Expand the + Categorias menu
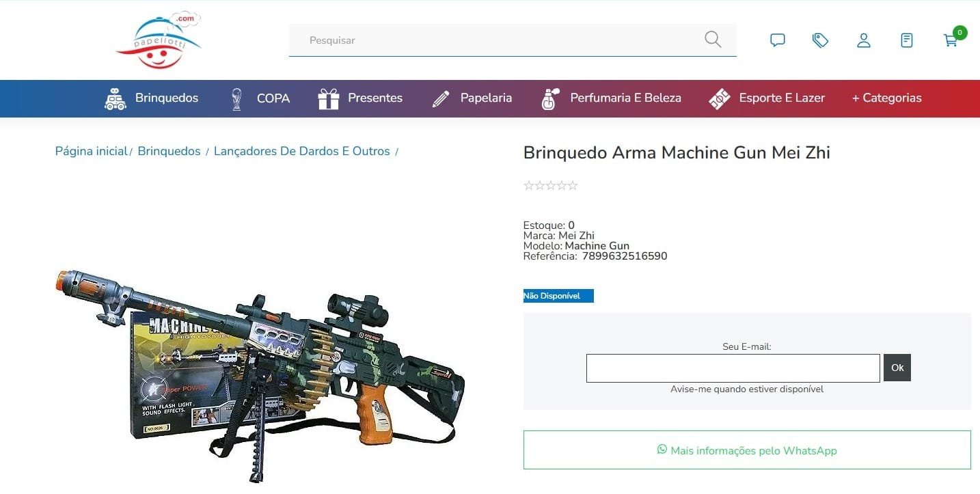The height and width of the screenshot is (494, 980). point(886,98)
